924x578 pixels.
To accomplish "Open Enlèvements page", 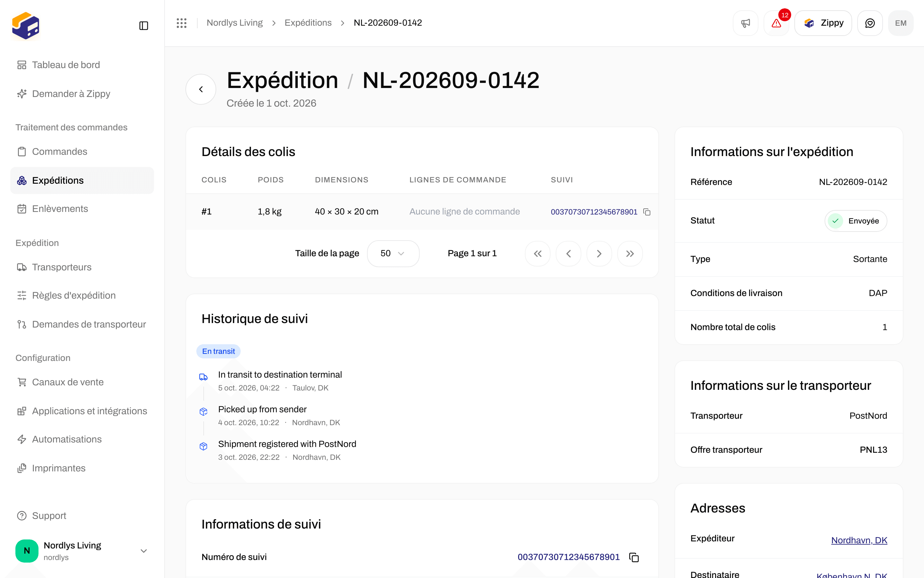I will [x=82, y=209].
